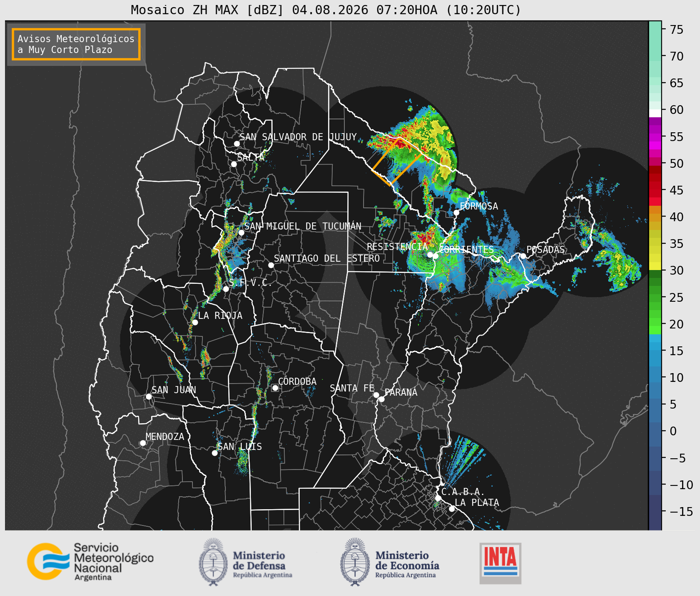Image resolution: width=700 pixels, height=596 pixels.
Task: Click the Santiago del Estero marker dot
Action: [271, 265]
